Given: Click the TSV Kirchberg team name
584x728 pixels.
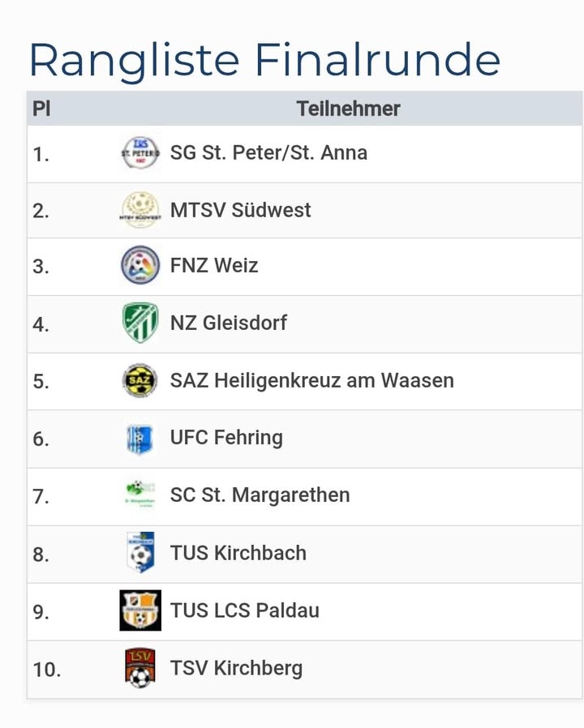Looking at the screenshot, I should tap(236, 668).
